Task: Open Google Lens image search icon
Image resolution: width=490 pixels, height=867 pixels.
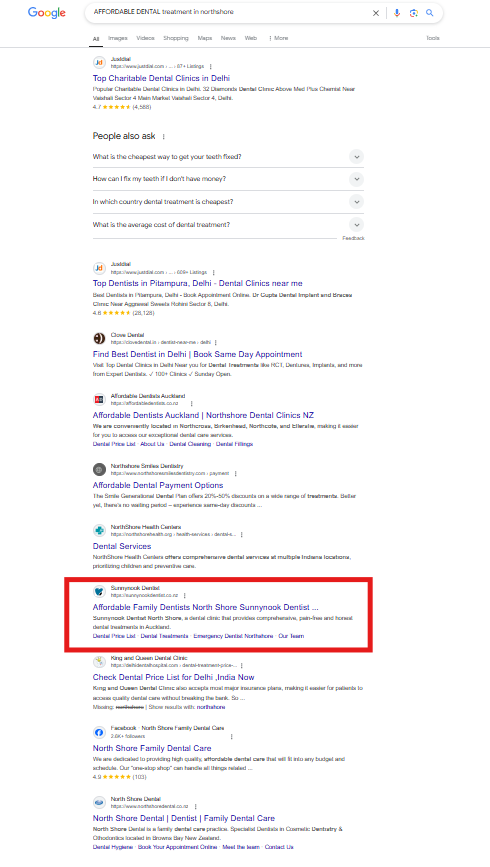Action: click(413, 13)
